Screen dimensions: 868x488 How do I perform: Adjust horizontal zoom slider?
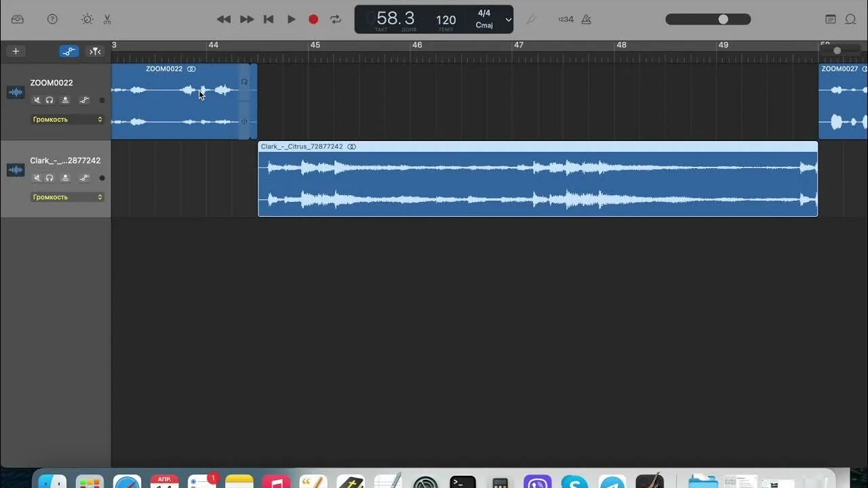click(841, 51)
